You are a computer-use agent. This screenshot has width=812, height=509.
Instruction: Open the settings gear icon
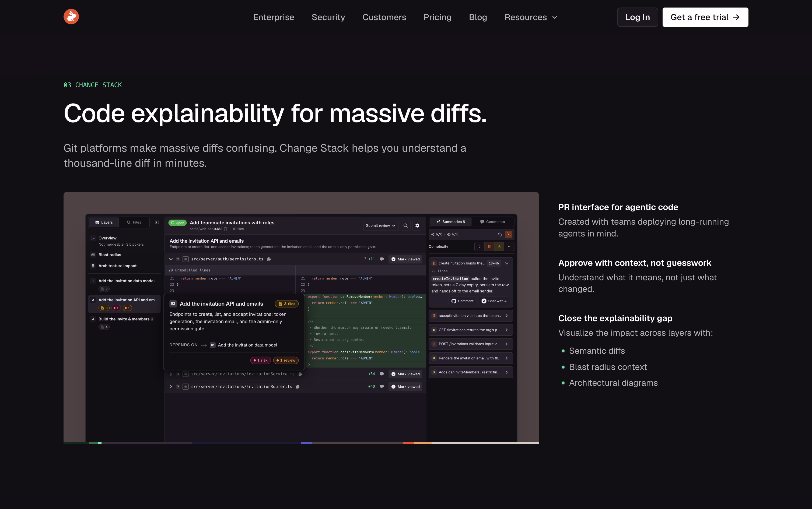coord(417,225)
